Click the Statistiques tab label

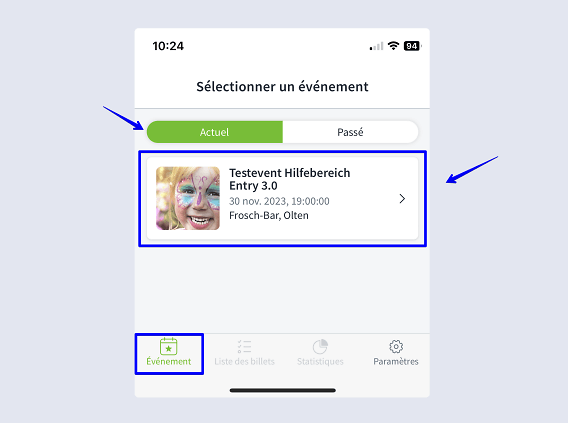(320, 361)
